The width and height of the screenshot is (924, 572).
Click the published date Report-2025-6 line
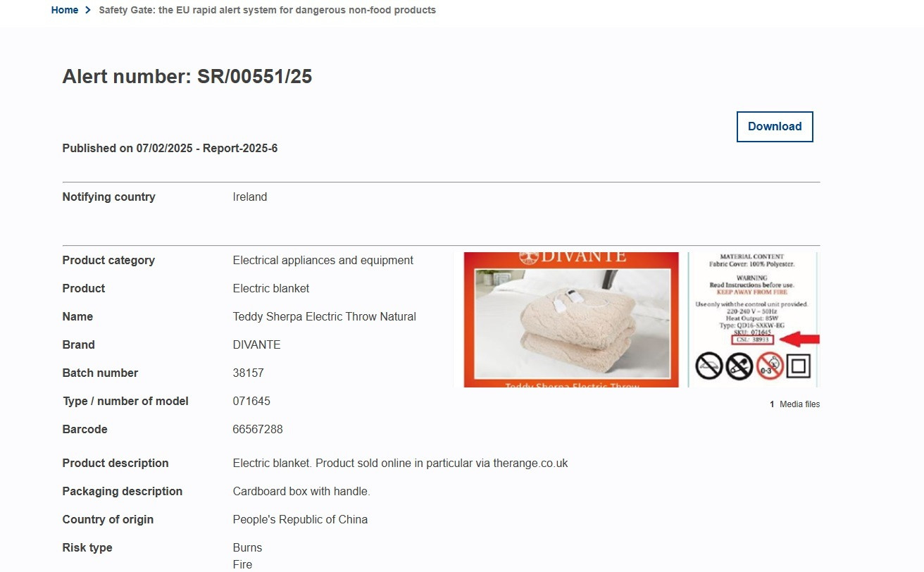(x=170, y=148)
